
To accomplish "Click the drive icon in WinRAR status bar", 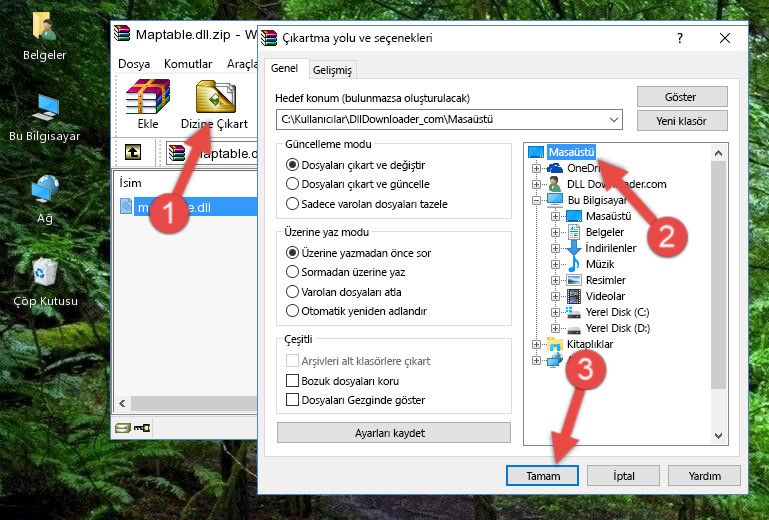I will pyautogui.click(x=123, y=428).
